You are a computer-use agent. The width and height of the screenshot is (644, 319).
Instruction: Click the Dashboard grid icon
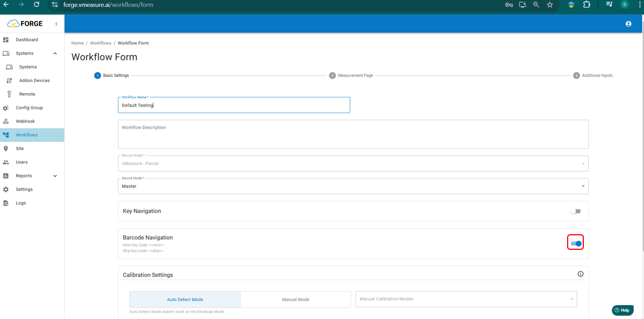(6, 40)
